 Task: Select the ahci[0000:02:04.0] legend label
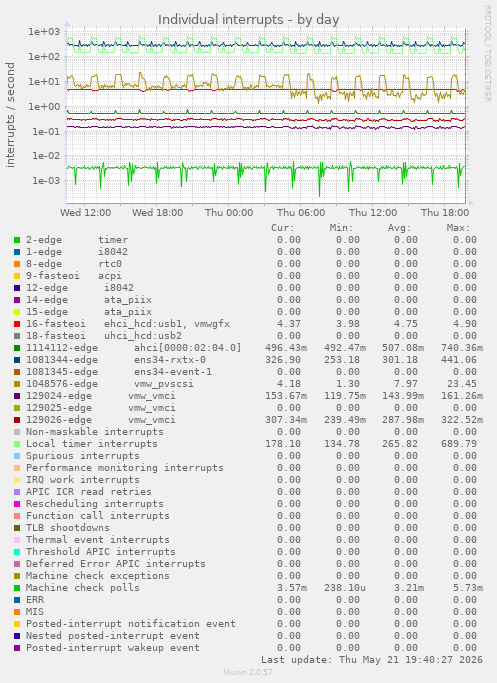[187, 348]
